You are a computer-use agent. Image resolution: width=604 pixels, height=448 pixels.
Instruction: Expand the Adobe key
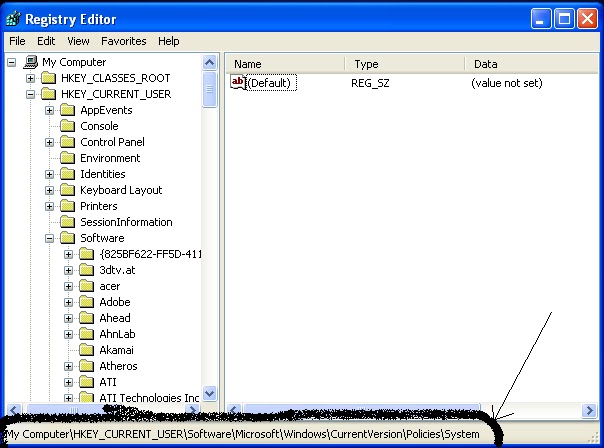point(69,302)
